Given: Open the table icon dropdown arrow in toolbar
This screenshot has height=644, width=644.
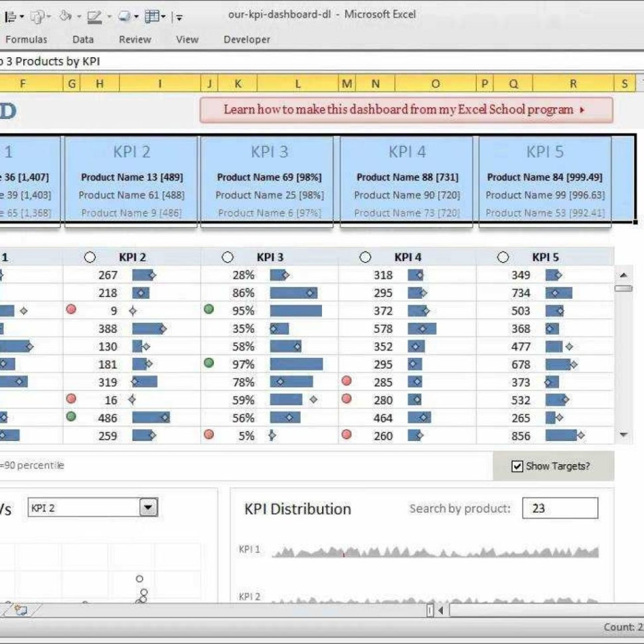Looking at the screenshot, I should tap(164, 15).
